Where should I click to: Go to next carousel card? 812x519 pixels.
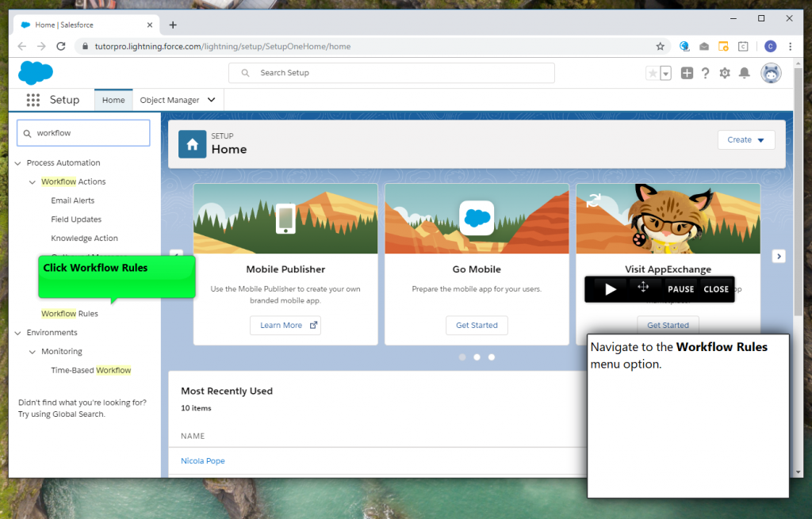779,256
